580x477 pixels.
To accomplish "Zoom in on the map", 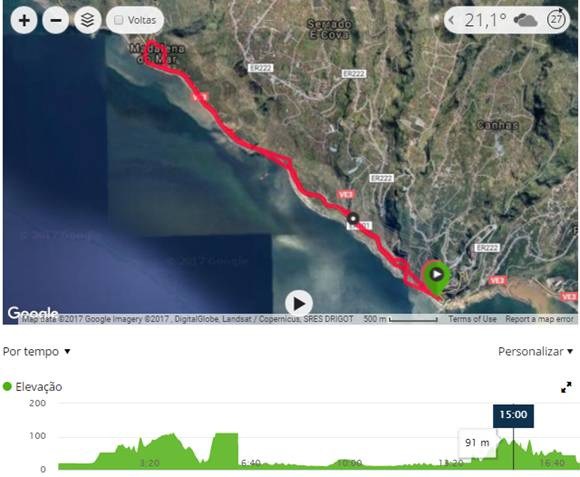I will (24, 20).
